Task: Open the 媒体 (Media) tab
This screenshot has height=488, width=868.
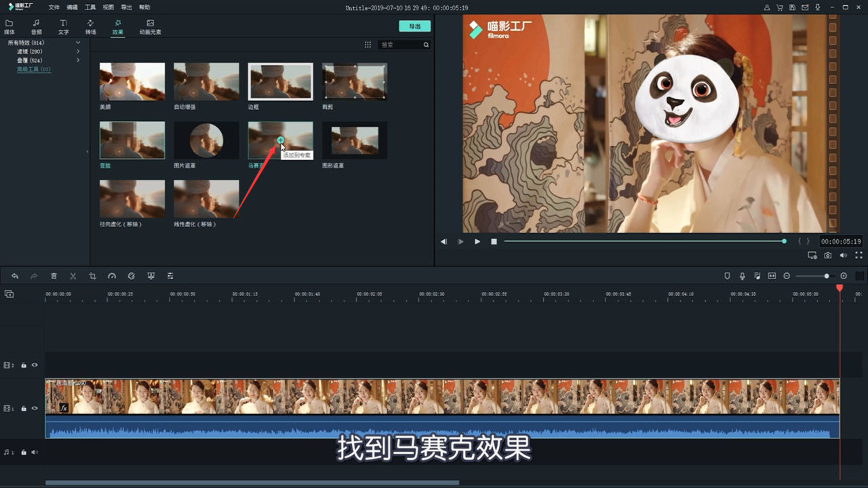Action: click(x=9, y=27)
